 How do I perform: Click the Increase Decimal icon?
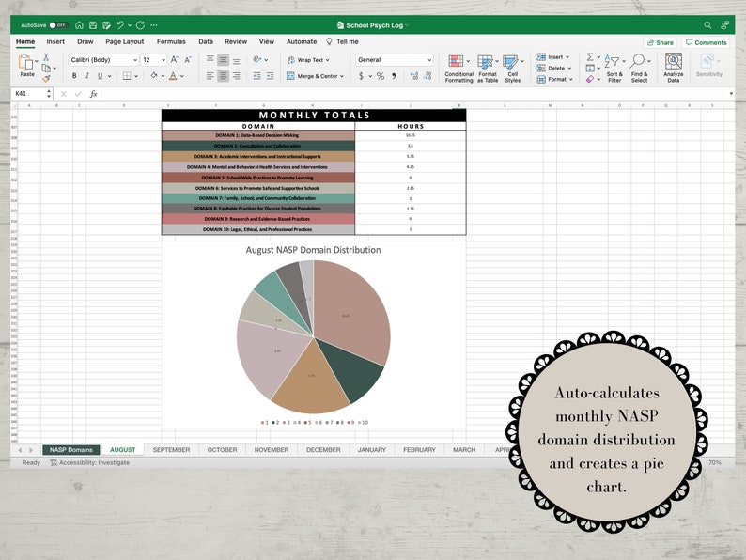click(414, 76)
